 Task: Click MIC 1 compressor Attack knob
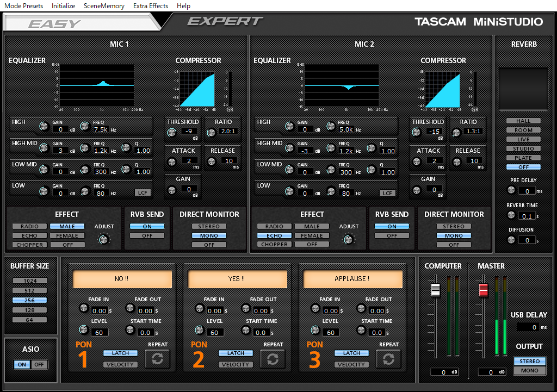171,162
